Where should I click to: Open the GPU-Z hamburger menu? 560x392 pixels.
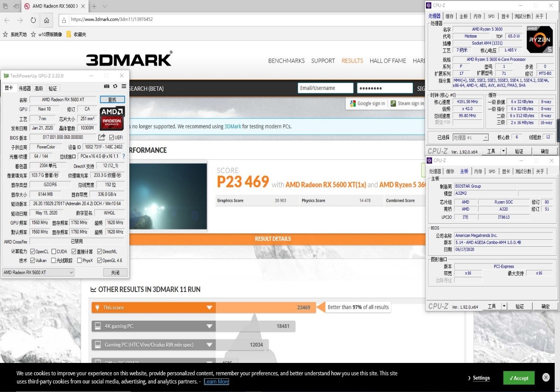point(124,86)
